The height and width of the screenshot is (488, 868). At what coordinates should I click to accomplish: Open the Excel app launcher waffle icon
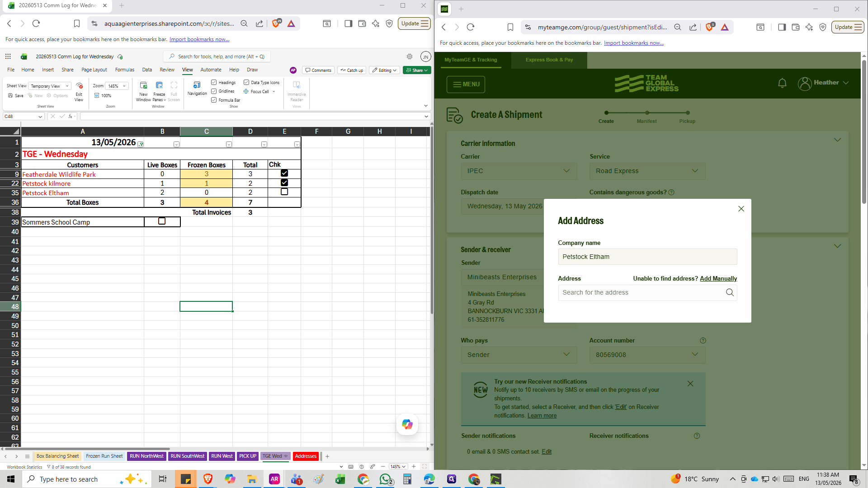pos(8,56)
